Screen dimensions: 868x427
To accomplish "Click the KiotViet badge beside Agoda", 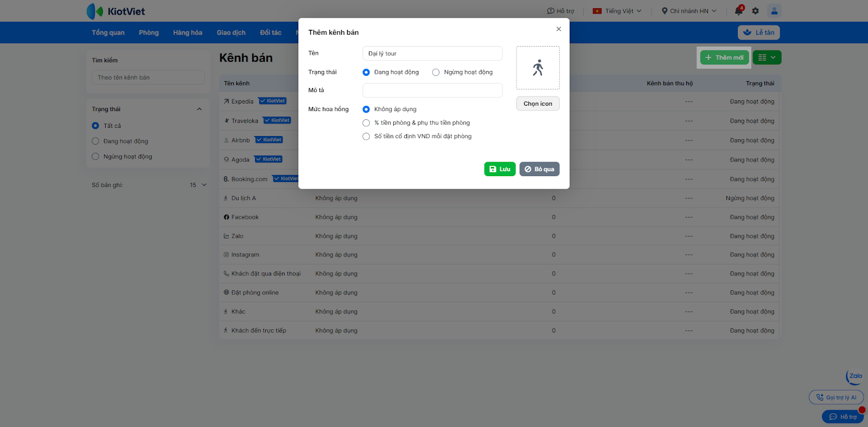I will 269,159.
